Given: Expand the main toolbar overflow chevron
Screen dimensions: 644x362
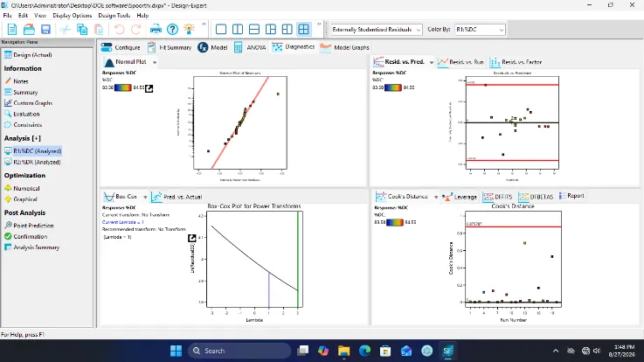Looking at the screenshot, I should click(204, 24).
